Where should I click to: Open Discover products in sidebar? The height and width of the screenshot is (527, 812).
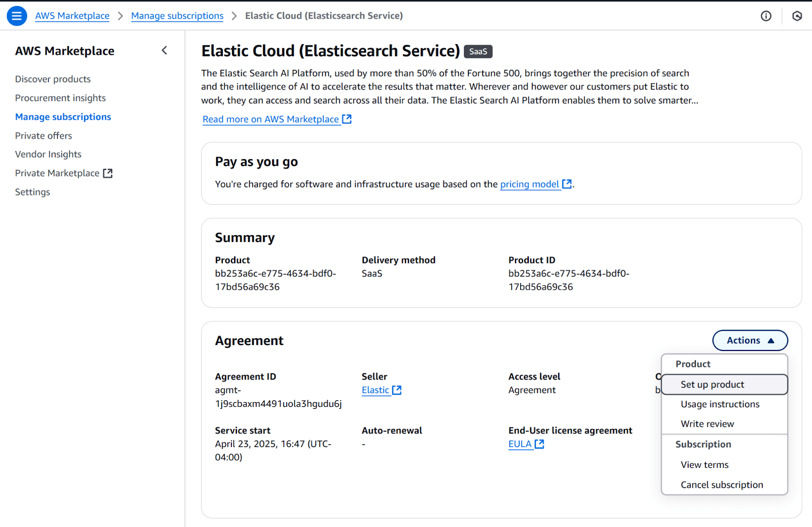coord(53,79)
